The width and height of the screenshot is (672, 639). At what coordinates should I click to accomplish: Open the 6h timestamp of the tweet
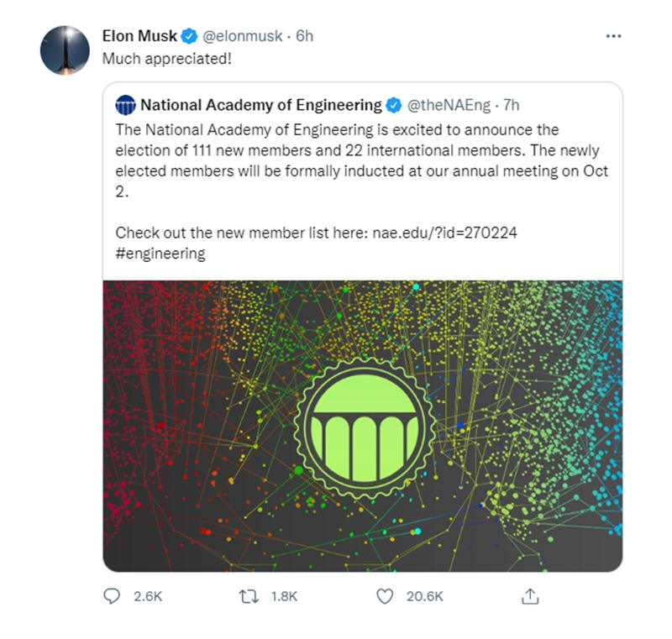[x=304, y=36]
